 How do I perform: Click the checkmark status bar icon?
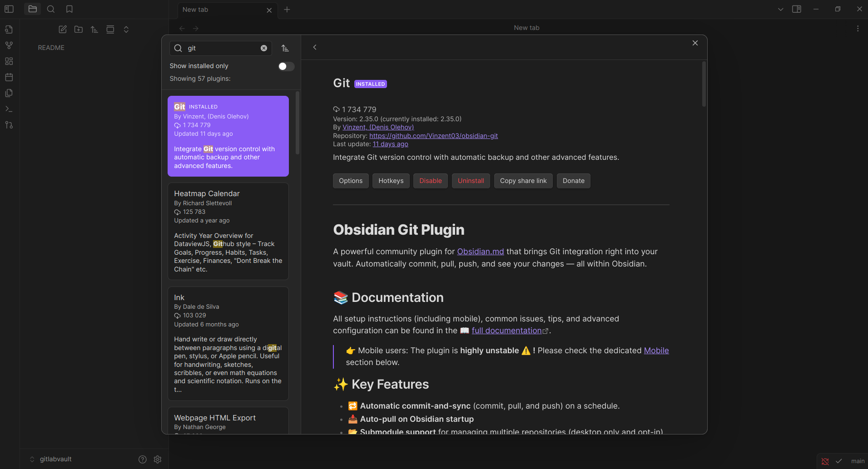tap(839, 461)
